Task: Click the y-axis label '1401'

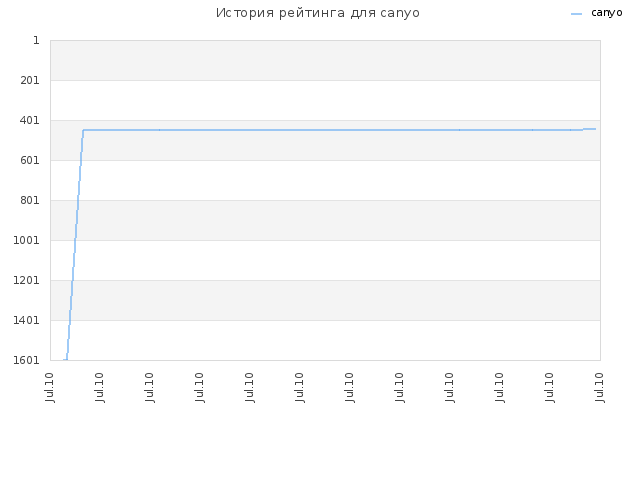Action: click(x=27, y=320)
